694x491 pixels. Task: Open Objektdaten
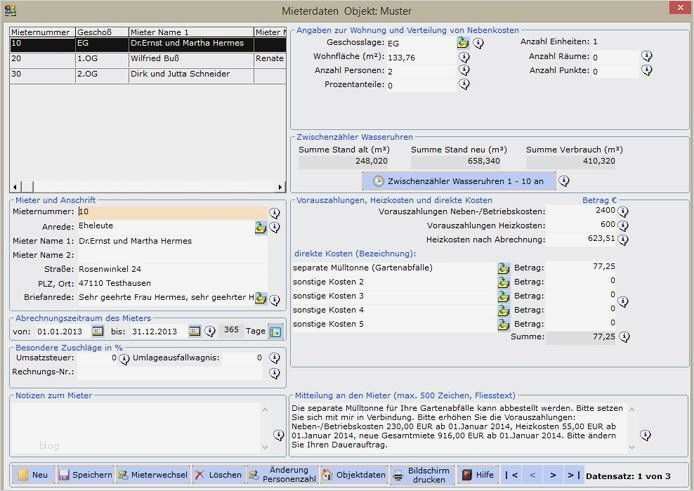click(354, 475)
